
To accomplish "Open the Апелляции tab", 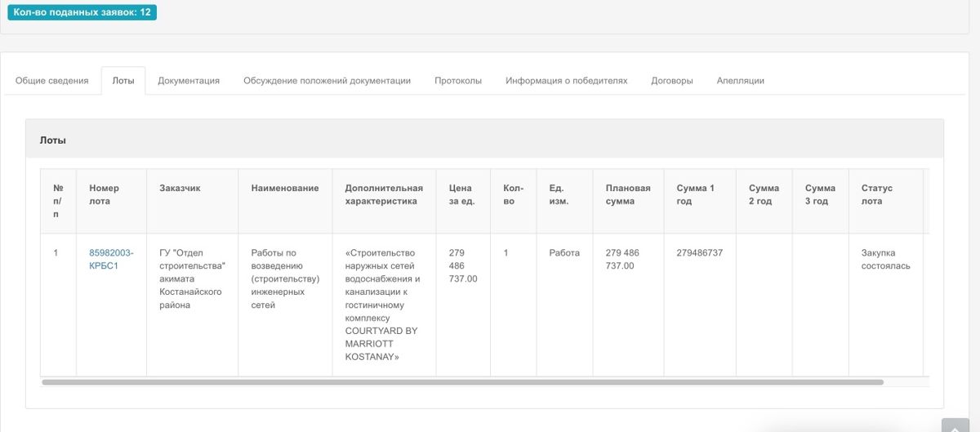I will click(x=740, y=81).
